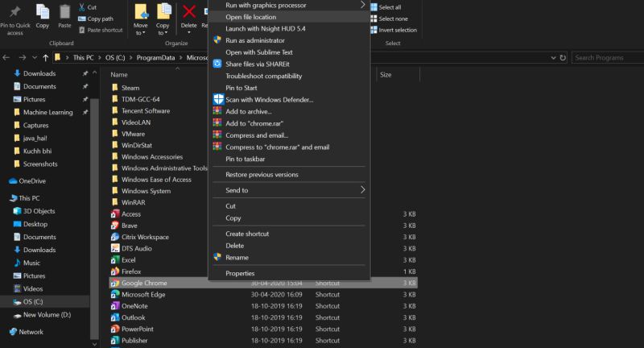644x348 pixels.
Task: Choose Add to "chrome.rar"
Action: pos(289,123)
